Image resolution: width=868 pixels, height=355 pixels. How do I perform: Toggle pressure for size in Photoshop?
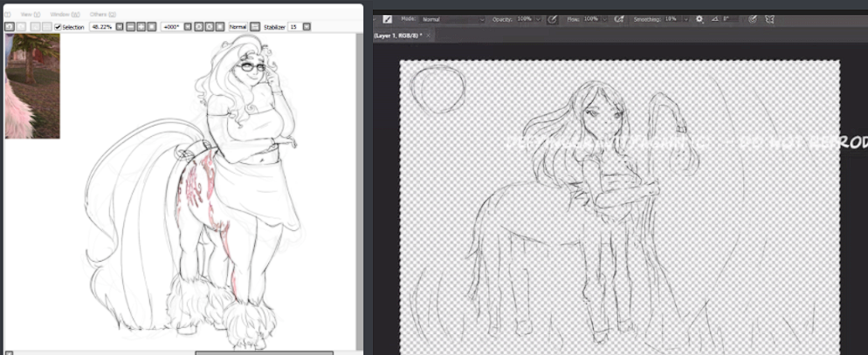point(753,19)
